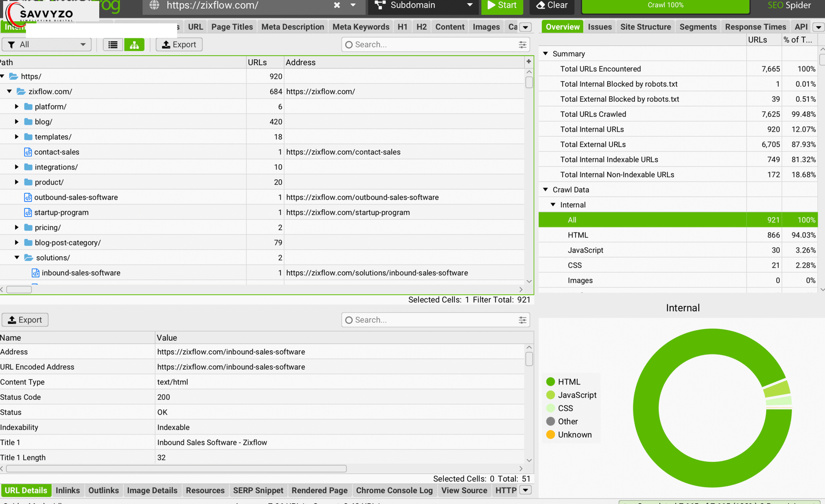Expand the blog-post-category/ folder
The height and width of the screenshot is (504, 825).
point(17,242)
